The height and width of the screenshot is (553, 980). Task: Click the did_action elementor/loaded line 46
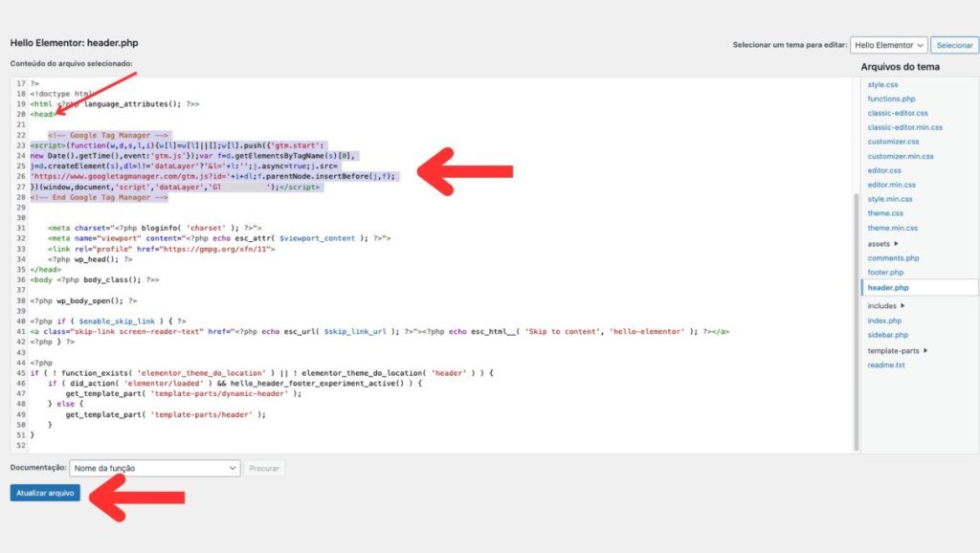[x=235, y=383]
